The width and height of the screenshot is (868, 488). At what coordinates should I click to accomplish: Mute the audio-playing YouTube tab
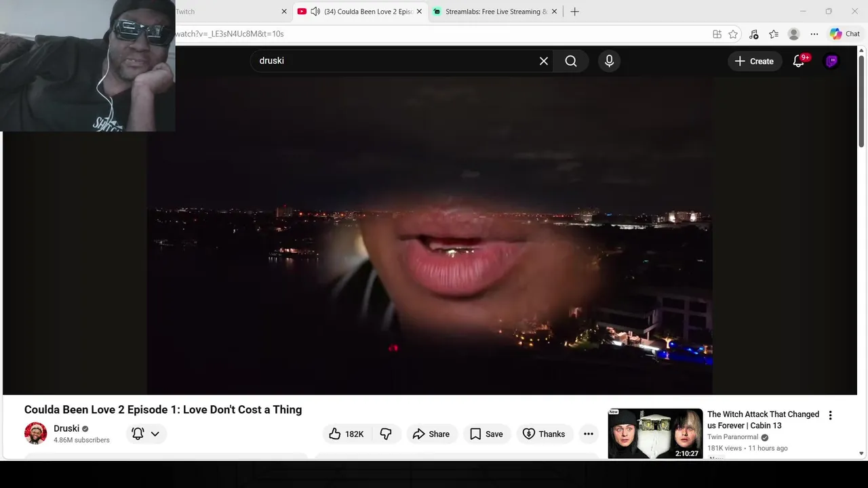315,12
